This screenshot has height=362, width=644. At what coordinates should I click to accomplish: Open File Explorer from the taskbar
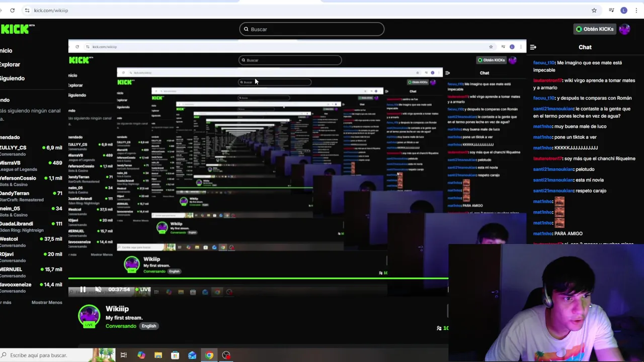tap(158, 355)
